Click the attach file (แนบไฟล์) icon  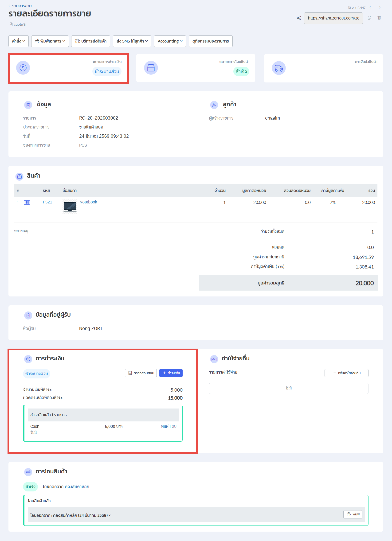click(x=11, y=24)
